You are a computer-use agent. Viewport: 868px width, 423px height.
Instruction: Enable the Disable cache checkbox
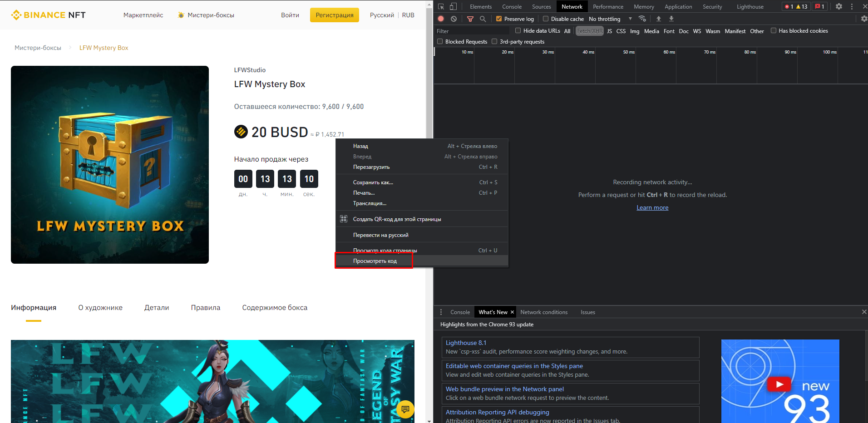coord(546,19)
